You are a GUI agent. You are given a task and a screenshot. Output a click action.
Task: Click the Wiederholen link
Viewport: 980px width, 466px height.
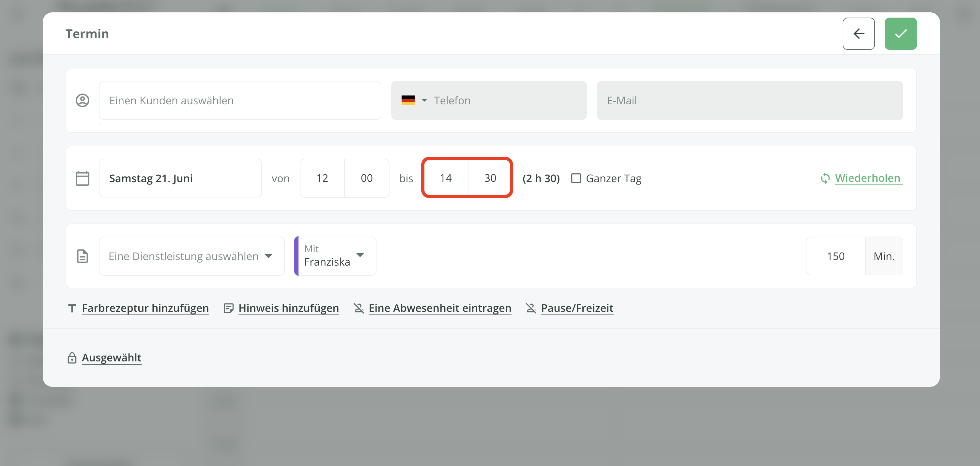867,178
